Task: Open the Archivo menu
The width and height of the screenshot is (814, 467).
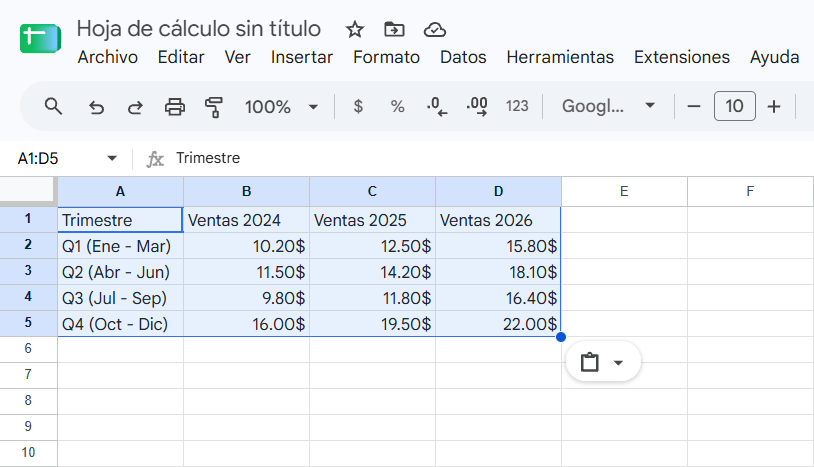Action: [x=107, y=57]
